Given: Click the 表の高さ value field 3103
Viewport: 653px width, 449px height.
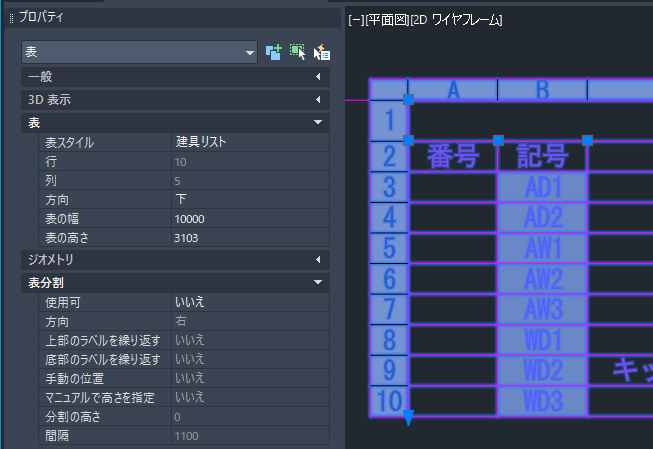Looking at the screenshot, I should tap(248, 237).
